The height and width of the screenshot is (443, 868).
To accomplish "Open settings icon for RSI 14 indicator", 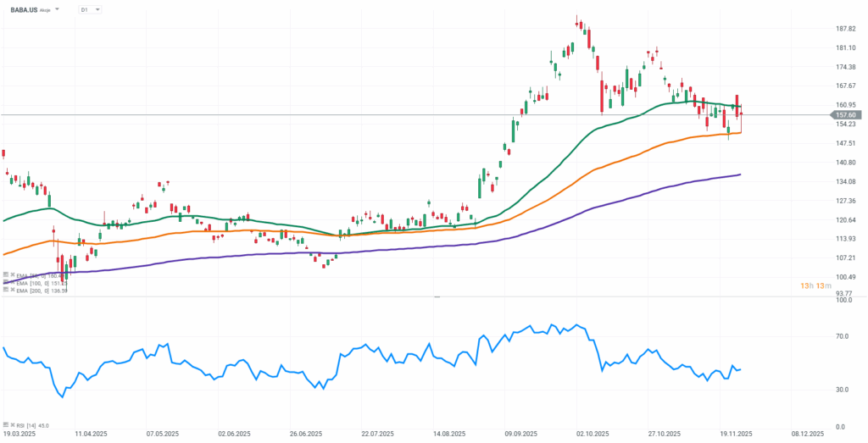I will (x=5, y=425).
